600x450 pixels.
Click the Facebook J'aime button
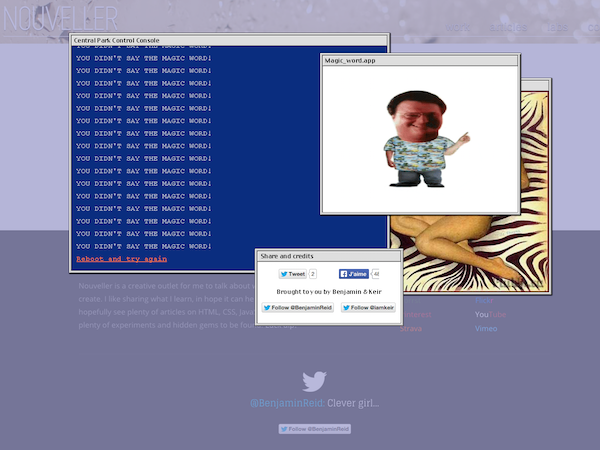(x=354, y=274)
